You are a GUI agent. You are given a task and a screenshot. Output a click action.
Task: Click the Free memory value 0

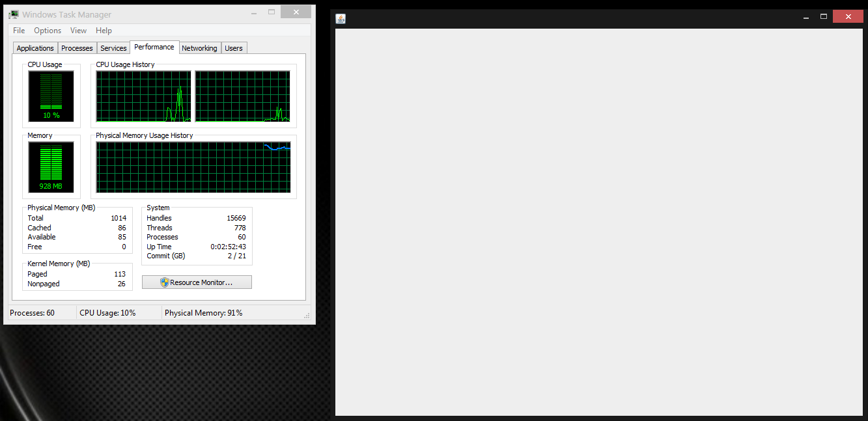tap(124, 247)
